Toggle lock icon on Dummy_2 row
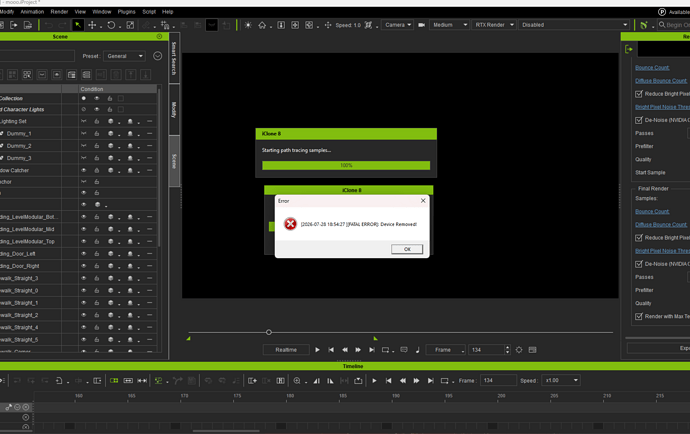The height and width of the screenshot is (434, 690). (97, 146)
